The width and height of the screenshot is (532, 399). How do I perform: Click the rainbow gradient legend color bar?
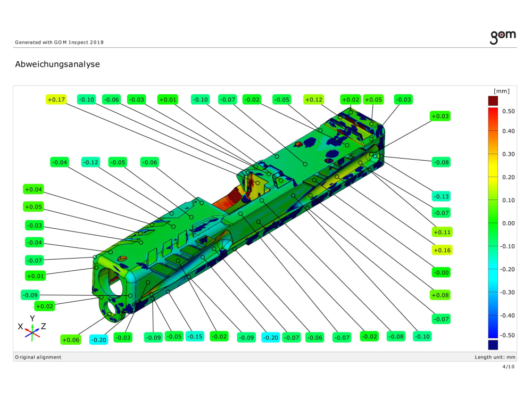coord(493,223)
